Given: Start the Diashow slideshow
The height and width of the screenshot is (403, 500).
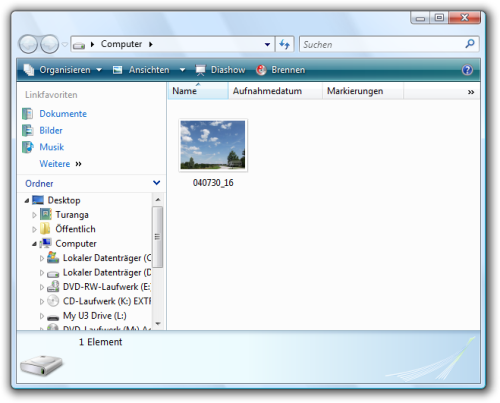Looking at the screenshot, I should point(220,70).
